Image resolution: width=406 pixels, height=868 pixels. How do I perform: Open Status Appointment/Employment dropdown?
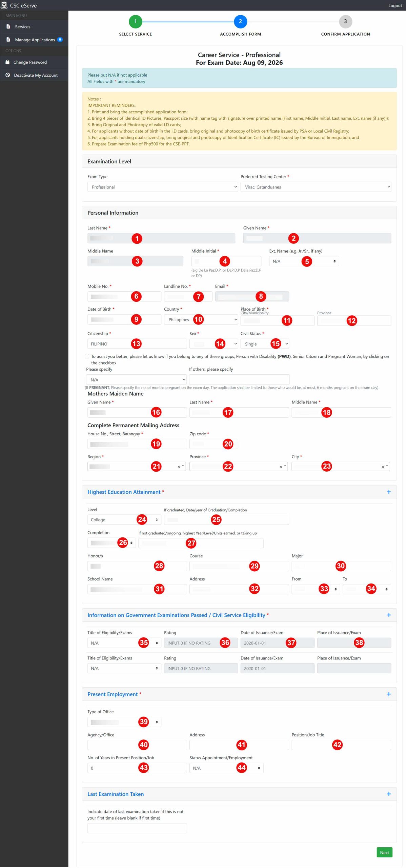[226, 768]
